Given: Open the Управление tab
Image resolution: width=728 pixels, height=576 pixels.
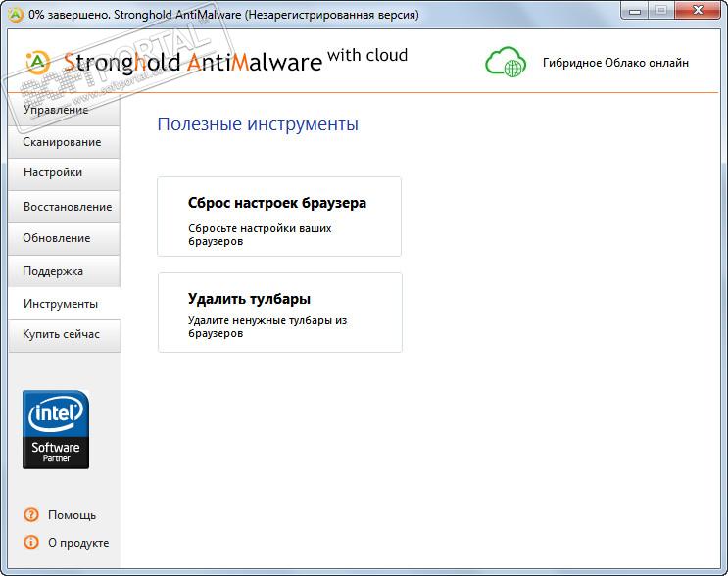Looking at the screenshot, I should pyautogui.click(x=64, y=110).
